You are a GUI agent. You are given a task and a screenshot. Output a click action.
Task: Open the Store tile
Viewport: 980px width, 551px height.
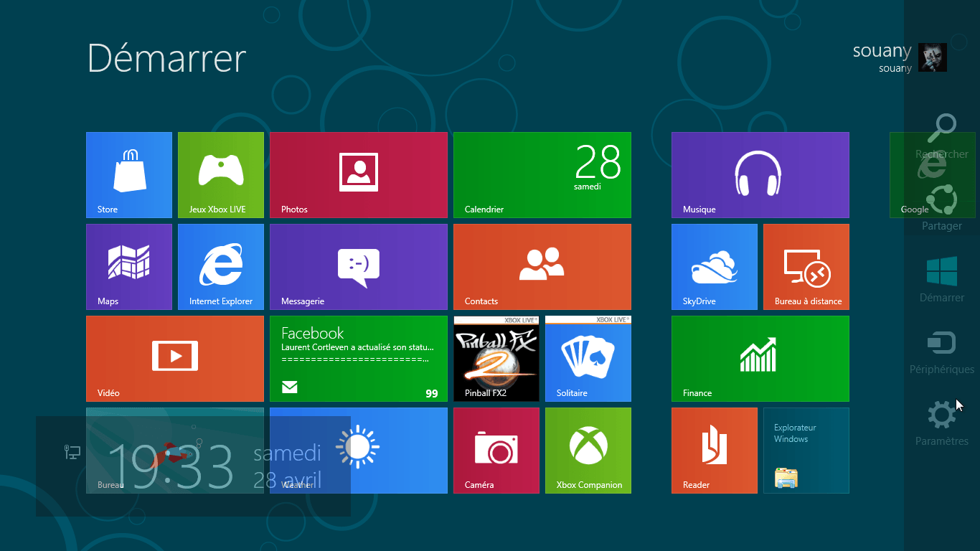pos(129,175)
